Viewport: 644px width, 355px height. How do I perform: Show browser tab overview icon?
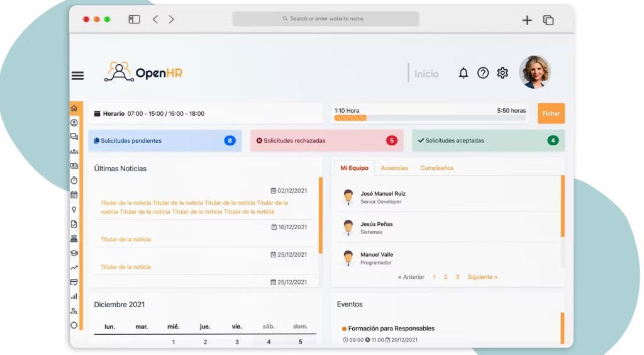(x=548, y=20)
